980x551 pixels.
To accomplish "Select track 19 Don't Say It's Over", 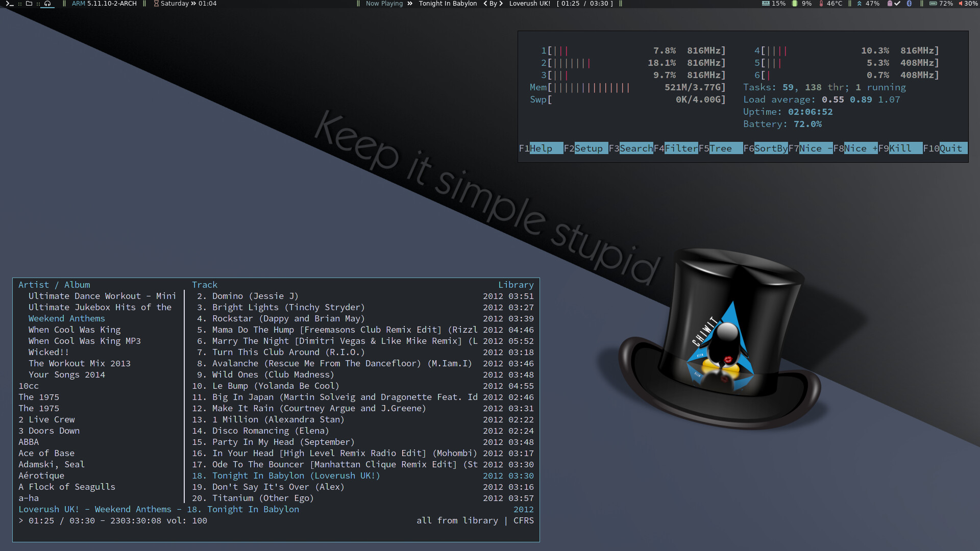I will click(x=278, y=487).
